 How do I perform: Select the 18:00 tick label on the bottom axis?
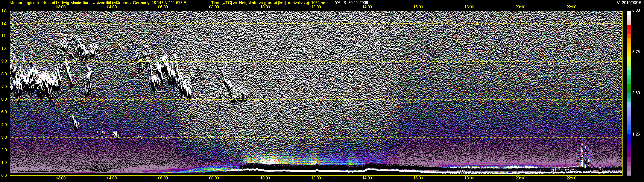tap(469, 178)
